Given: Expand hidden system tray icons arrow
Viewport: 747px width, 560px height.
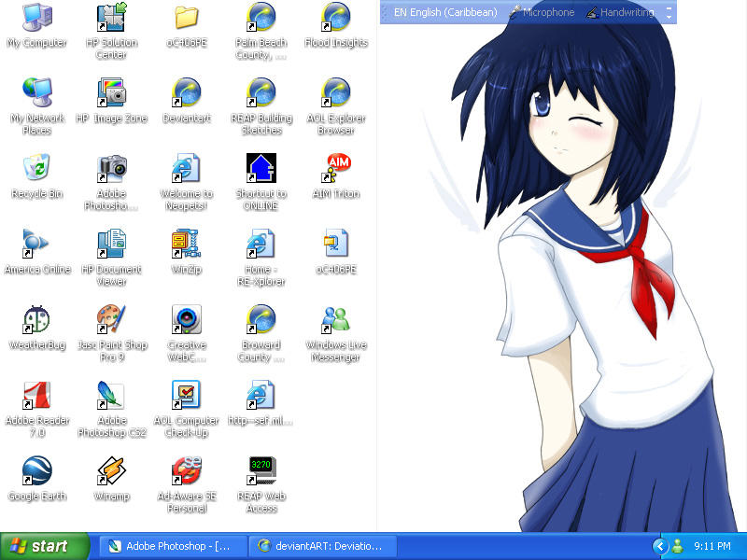Looking at the screenshot, I should pos(660,546).
